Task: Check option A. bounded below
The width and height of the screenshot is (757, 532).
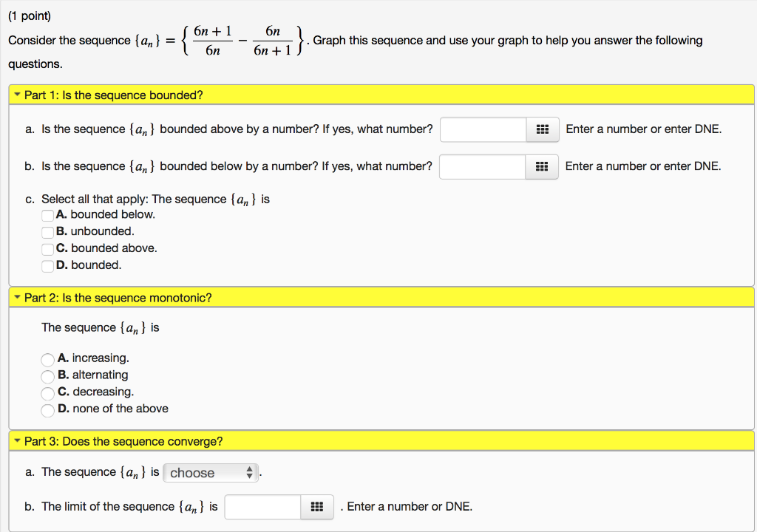Action: [47, 215]
